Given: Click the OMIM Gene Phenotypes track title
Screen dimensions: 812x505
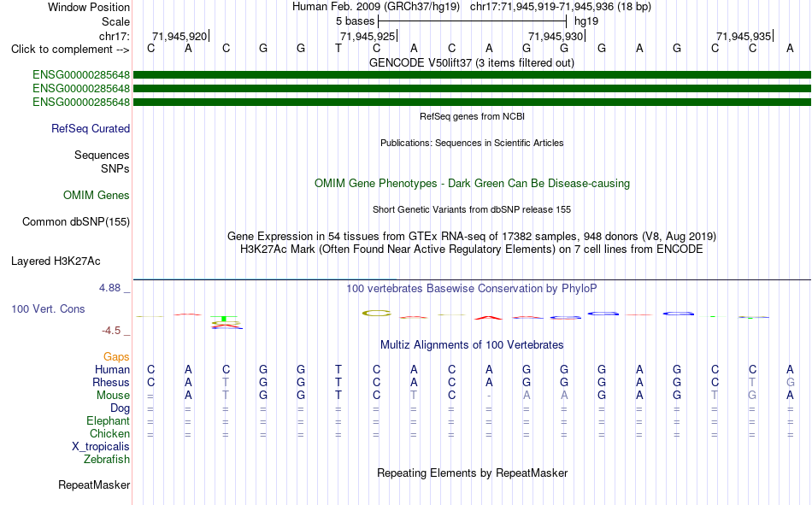Looking at the screenshot, I should 473,184.
